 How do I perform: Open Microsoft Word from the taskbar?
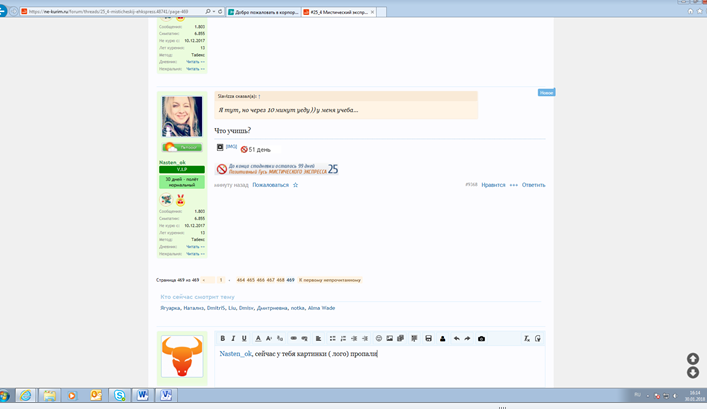pos(142,395)
